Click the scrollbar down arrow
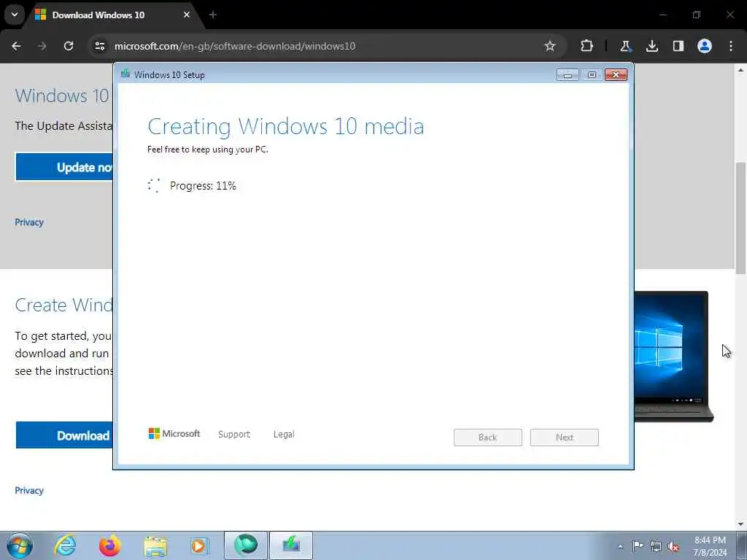 [x=740, y=524]
